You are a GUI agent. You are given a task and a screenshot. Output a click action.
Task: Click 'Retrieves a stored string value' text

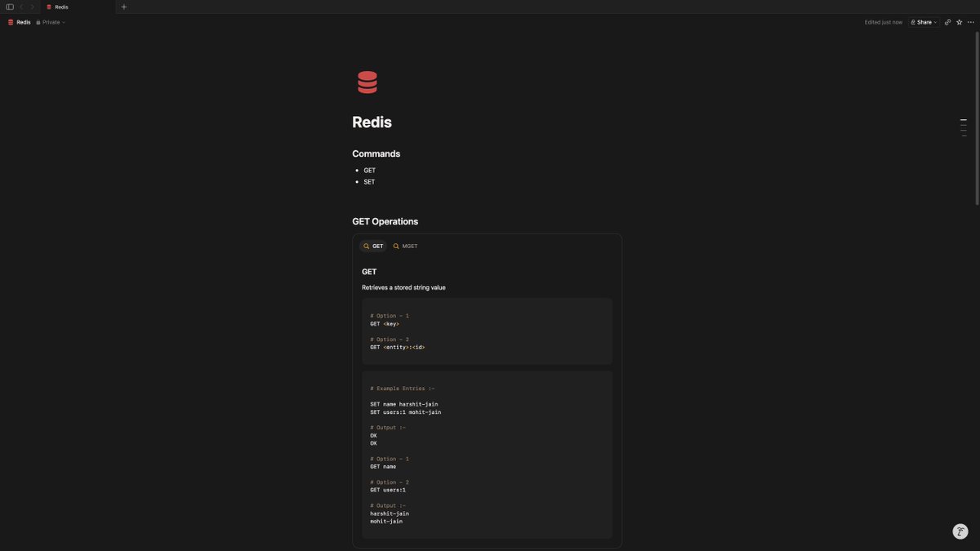403,287
